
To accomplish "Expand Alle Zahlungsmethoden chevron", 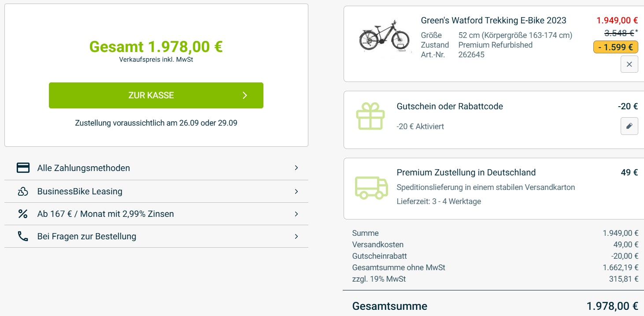I will [x=296, y=168].
